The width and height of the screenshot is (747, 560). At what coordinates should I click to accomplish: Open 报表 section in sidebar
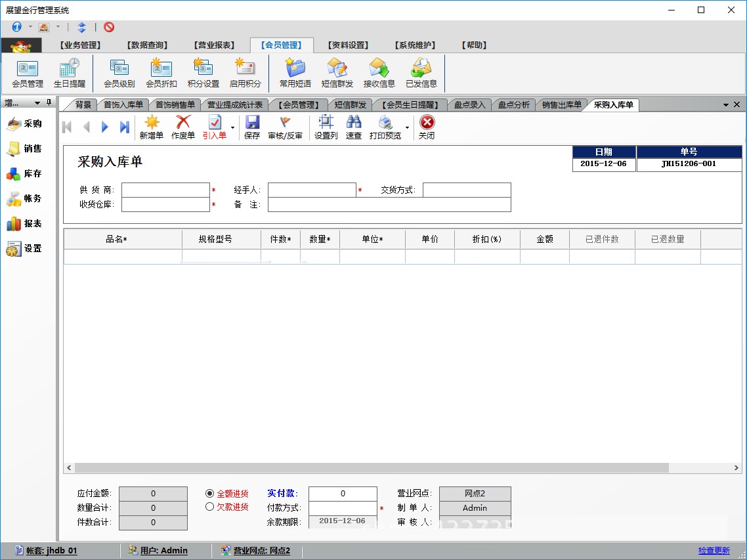coord(25,223)
